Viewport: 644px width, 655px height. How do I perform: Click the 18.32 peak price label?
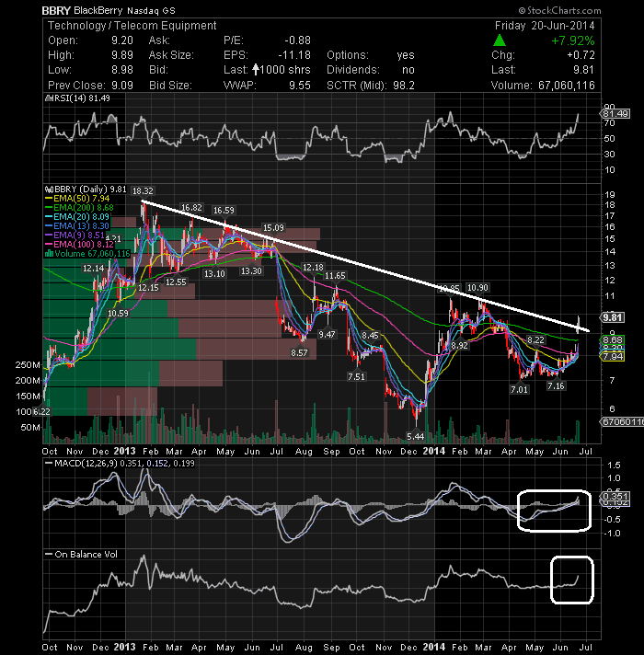[143, 191]
